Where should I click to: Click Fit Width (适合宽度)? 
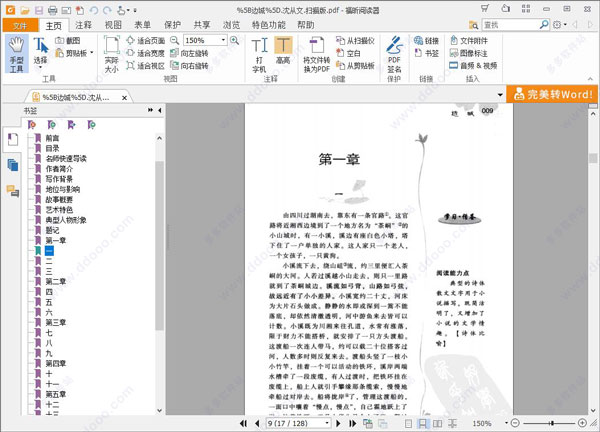[145, 53]
